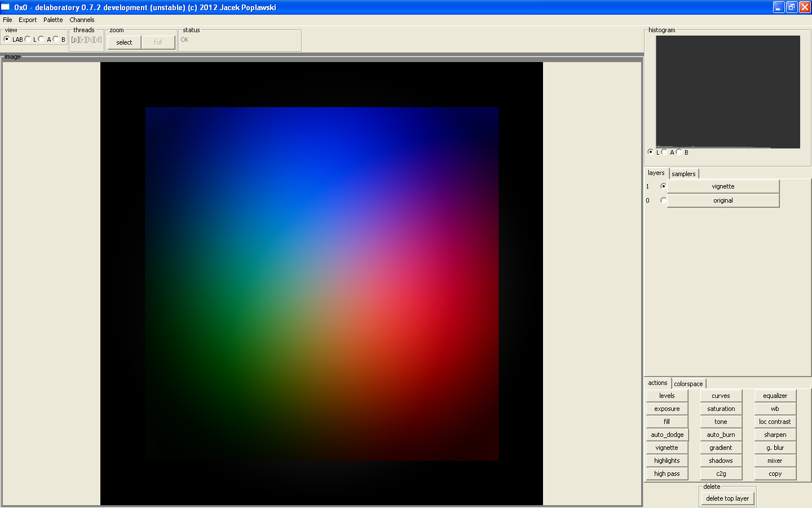This screenshot has height=508, width=812.
Task: Choose the A channel in the view panel
Action: [41, 39]
